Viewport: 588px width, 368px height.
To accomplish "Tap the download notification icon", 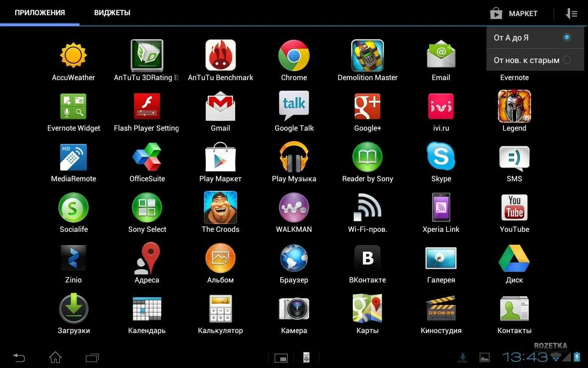I will [463, 357].
